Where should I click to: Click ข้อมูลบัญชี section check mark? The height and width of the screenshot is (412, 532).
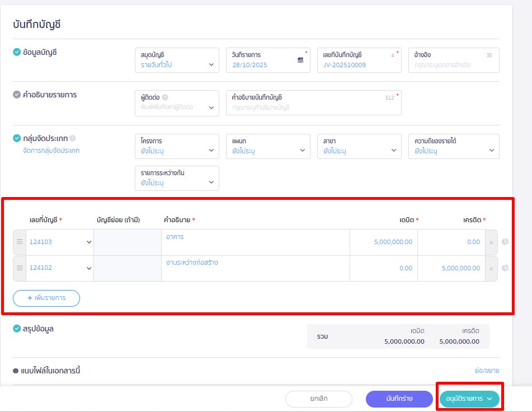17,52
